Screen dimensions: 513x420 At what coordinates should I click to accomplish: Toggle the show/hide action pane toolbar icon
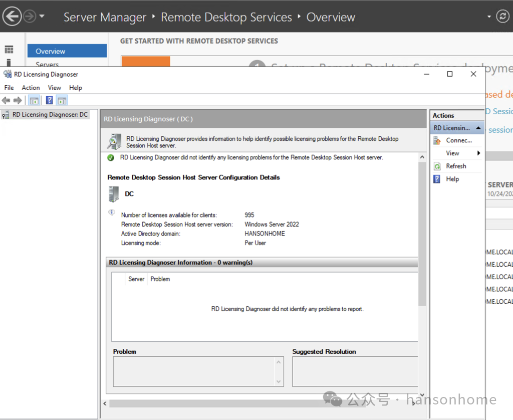(62, 100)
